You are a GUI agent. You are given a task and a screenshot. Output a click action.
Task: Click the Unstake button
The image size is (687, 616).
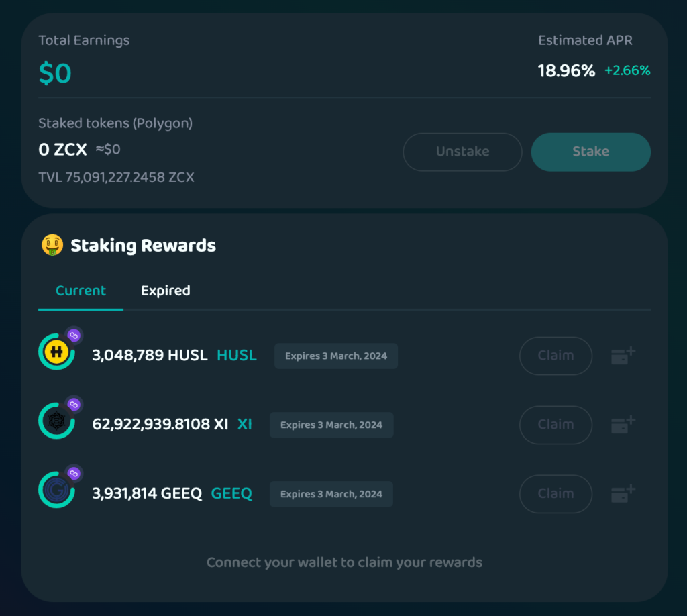(462, 152)
